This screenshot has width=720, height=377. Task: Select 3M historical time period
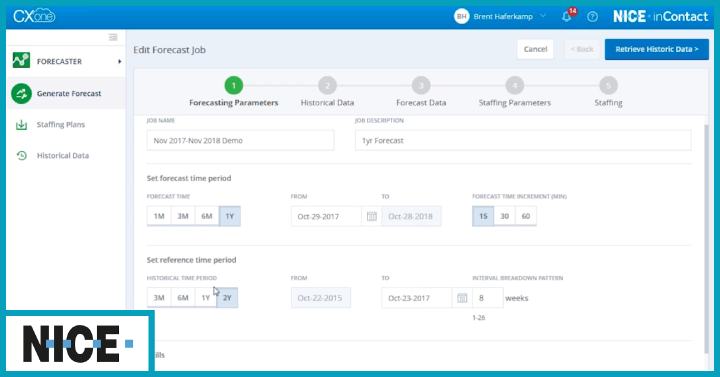coord(159,298)
